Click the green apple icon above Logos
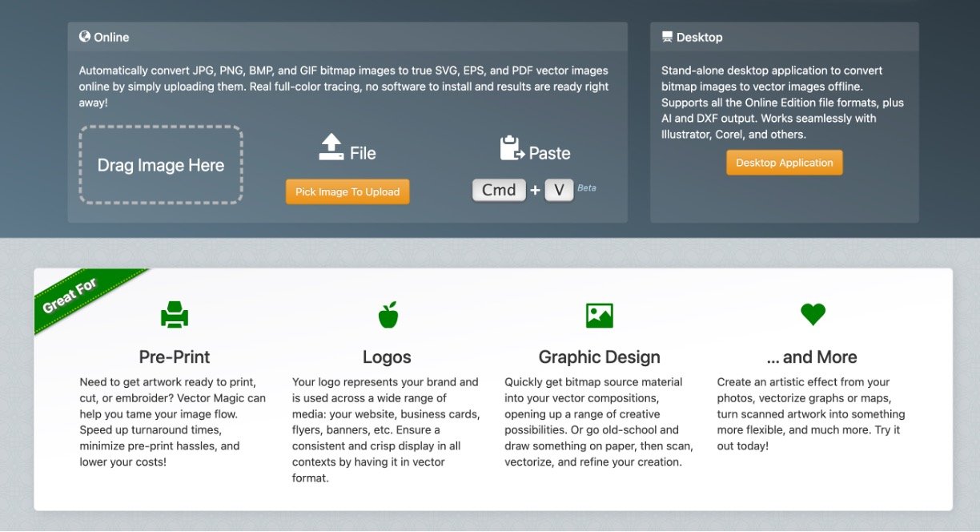The image size is (980, 532). point(388,315)
